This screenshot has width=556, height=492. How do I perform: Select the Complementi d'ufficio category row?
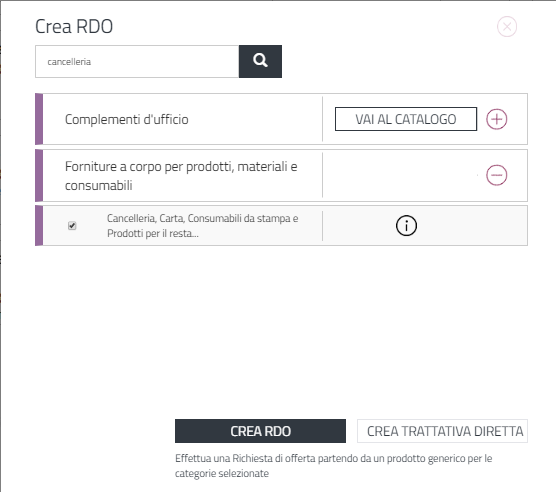(281, 119)
